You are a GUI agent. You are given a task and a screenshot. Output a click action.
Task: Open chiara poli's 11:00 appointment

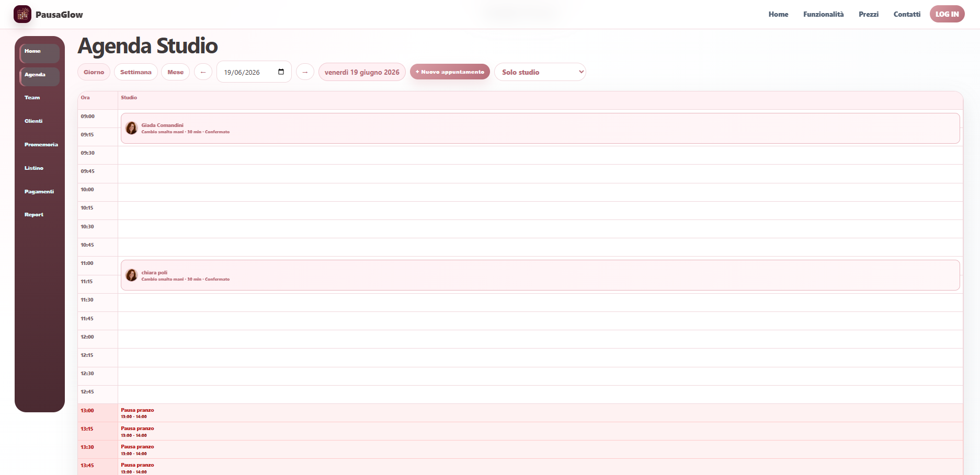[540, 275]
